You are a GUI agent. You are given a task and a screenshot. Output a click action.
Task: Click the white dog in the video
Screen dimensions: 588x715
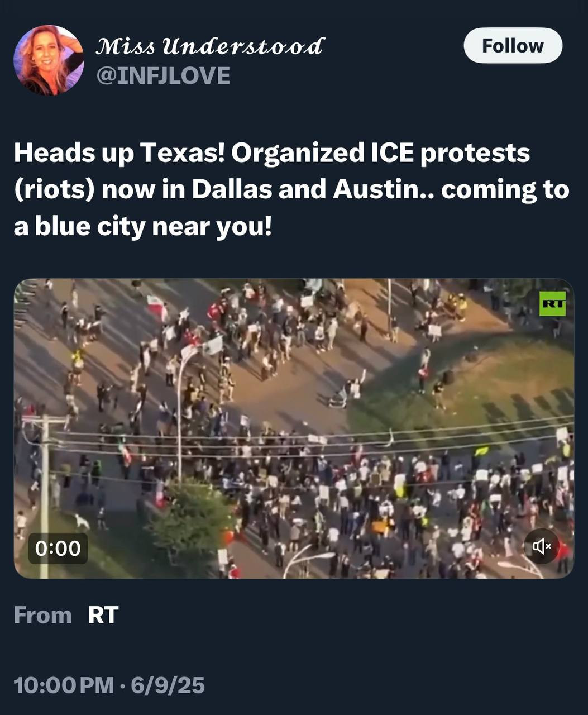82,521
